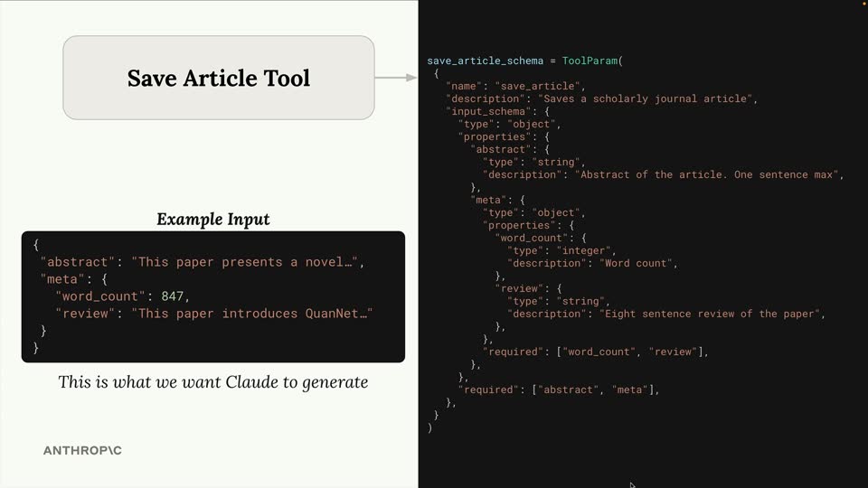This screenshot has height=488, width=868.
Task: Click the "review": { line in schema
Action: (528, 289)
